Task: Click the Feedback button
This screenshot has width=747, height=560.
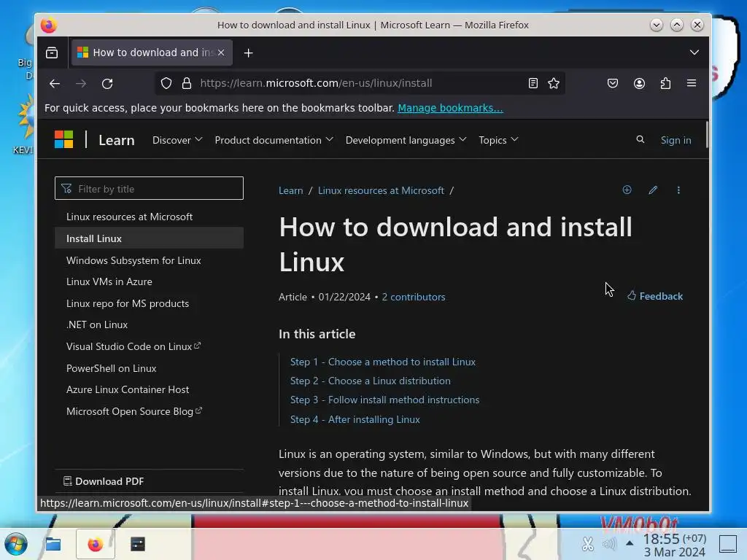Action: point(654,296)
